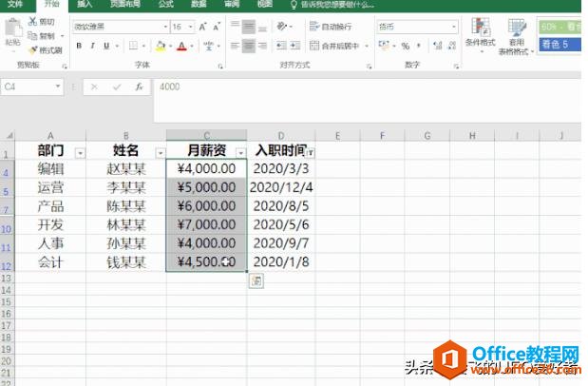Select cell ¥7,000.00
This screenshot has height=386, width=588.
pyautogui.click(x=206, y=225)
